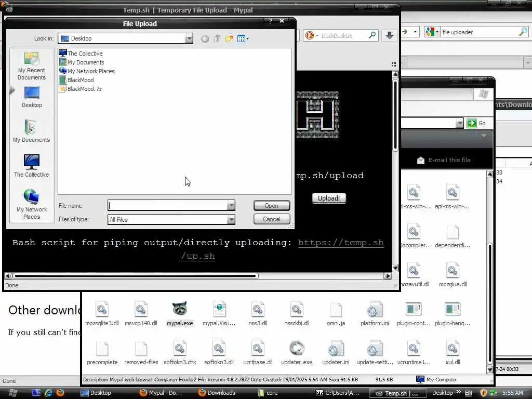Screen dimensions: 532x399
Task: Select mypal.exe in the core folder
Action: (180, 314)
